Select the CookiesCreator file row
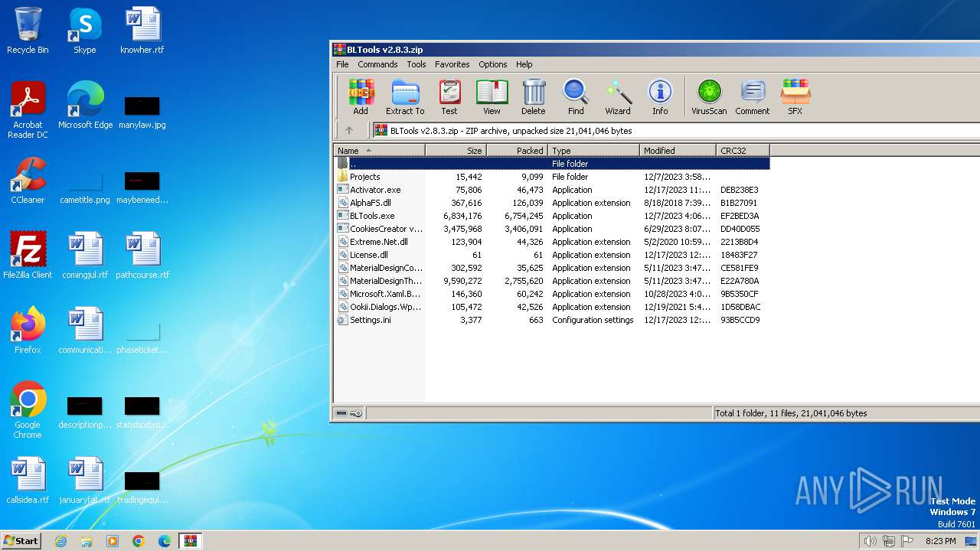Viewport: 980px width, 551px height. tap(551, 229)
